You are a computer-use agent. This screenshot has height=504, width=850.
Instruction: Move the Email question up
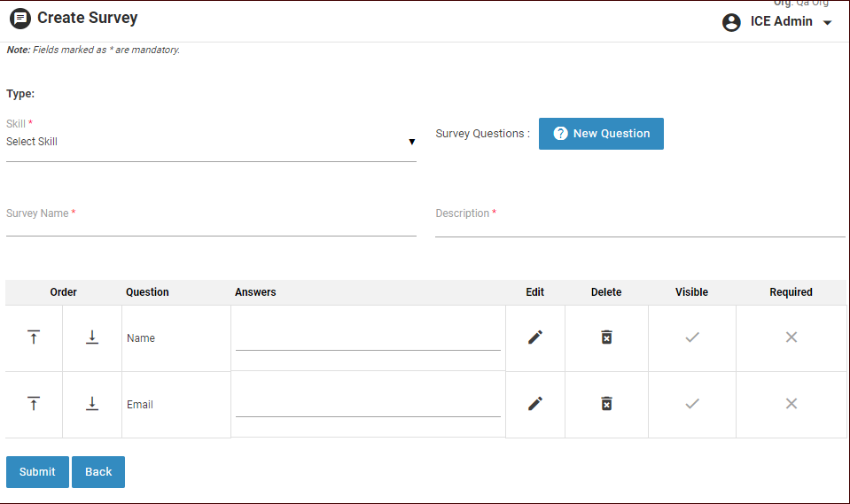tap(34, 404)
